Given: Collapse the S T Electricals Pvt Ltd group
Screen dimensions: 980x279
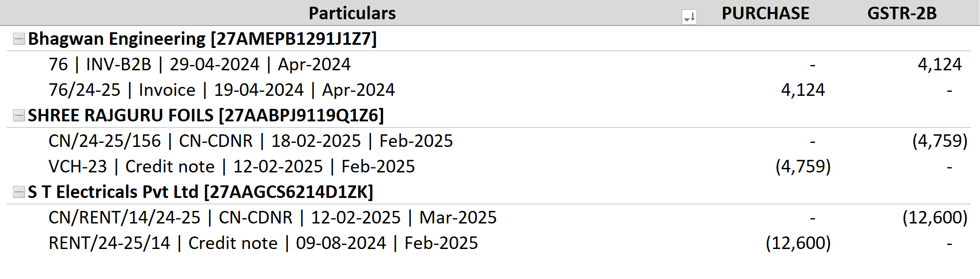Looking at the screenshot, I should [x=19, y=192].
